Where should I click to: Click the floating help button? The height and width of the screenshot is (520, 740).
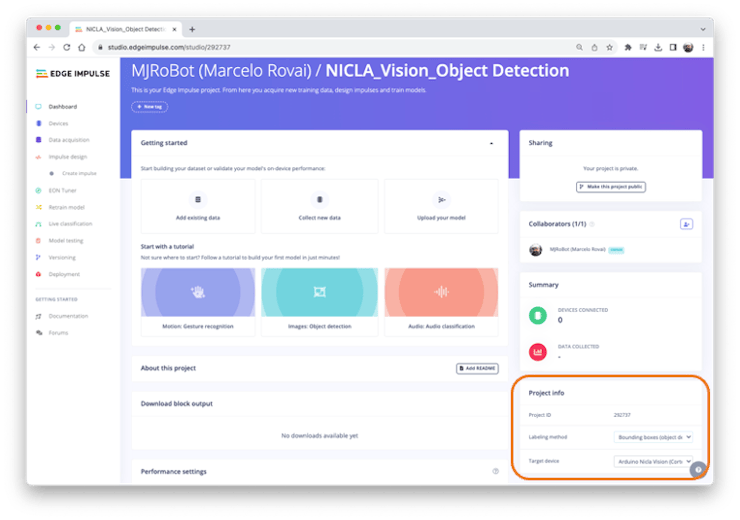(x=698, y=470)
